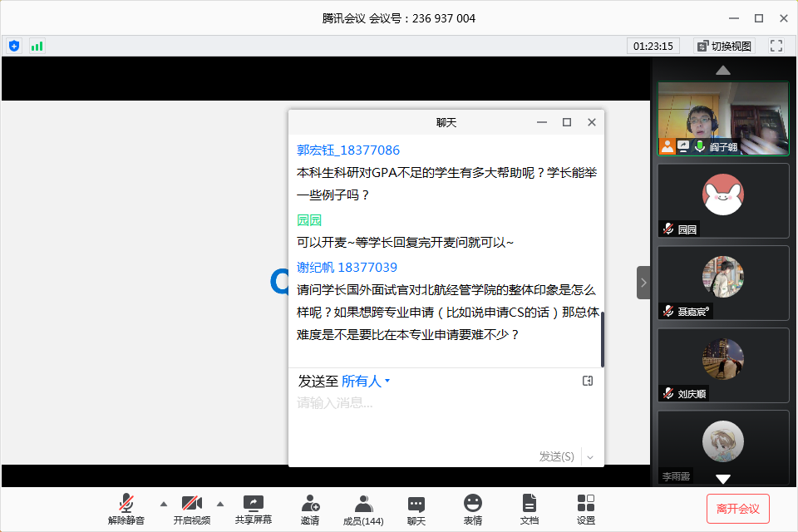Open the 邀请 invite icon
Viewport: 798px width, 532px height.
[x=310, y=508]
